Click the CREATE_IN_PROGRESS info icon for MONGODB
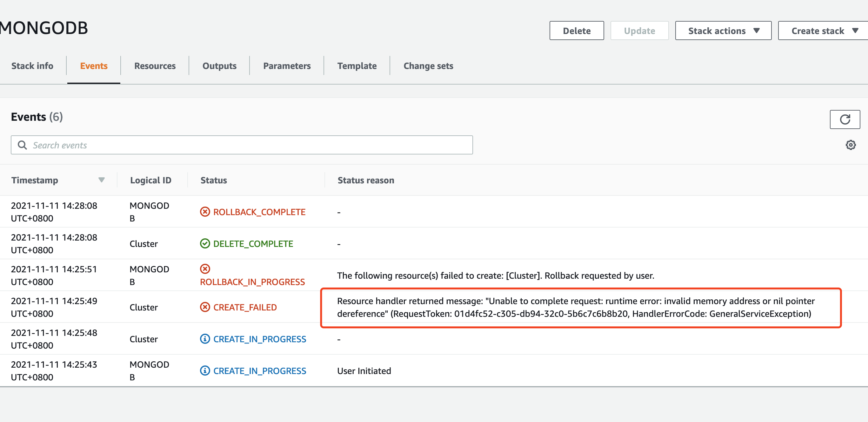868x422 pixels. (x=205, y=371)
